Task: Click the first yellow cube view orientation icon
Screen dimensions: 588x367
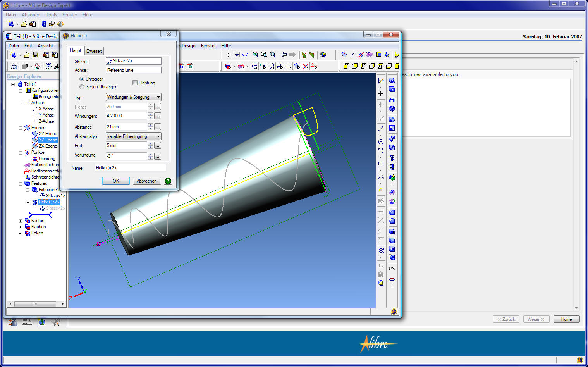Action: (x=346, y=66)
